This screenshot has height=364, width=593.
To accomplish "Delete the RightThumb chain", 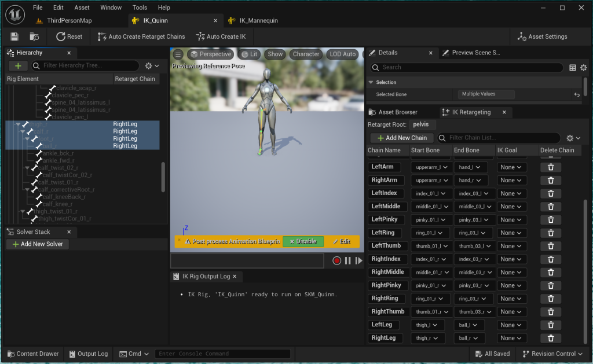I will [551, 312].
